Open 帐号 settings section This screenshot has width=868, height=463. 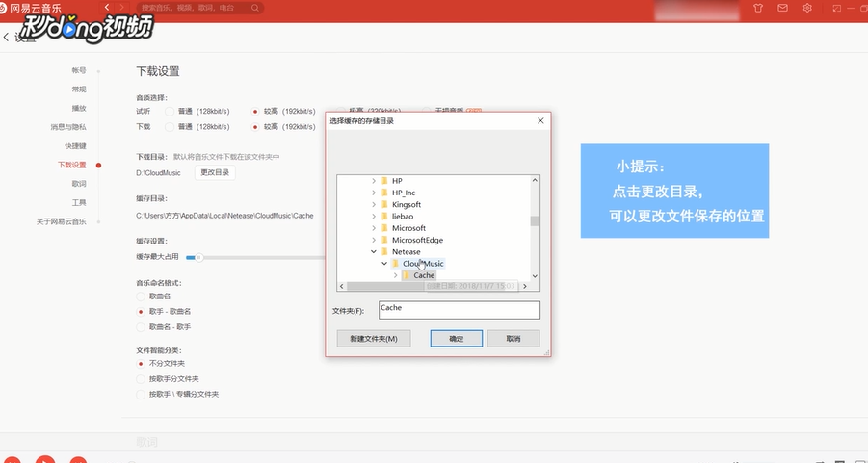click(79, 70)
